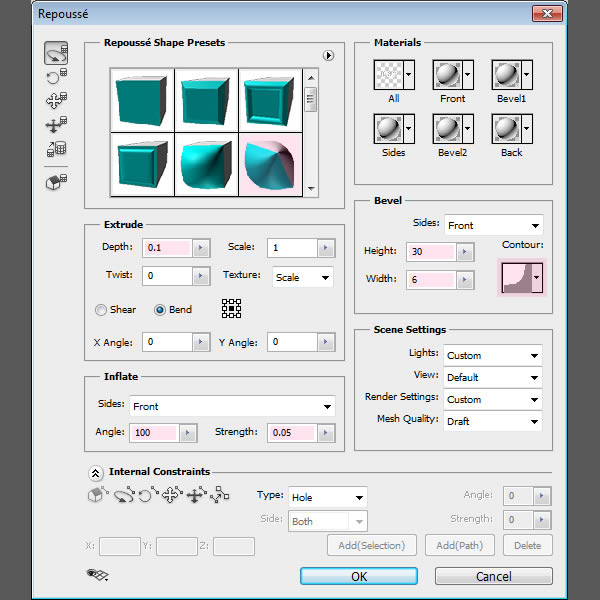Select the Bend radio button

160,310
